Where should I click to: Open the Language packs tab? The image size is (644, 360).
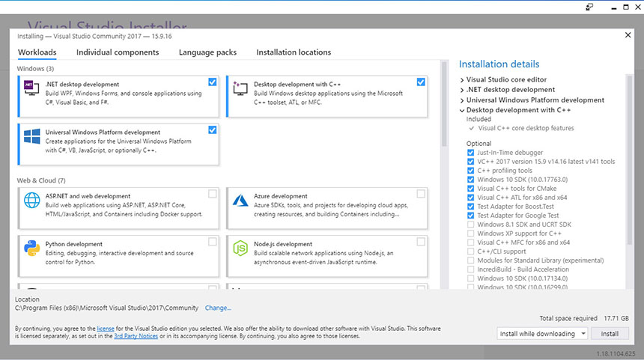click(207, 52)
